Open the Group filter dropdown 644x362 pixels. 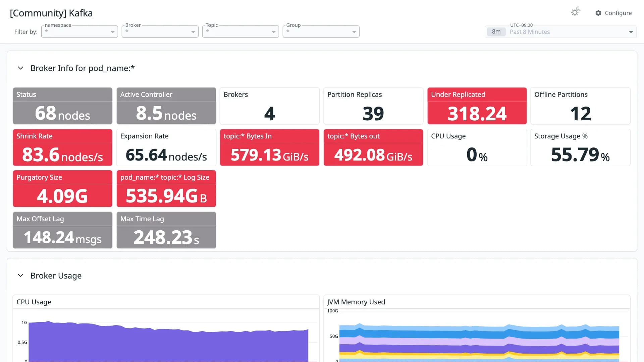pyautogui.click(x=321, y=32)
